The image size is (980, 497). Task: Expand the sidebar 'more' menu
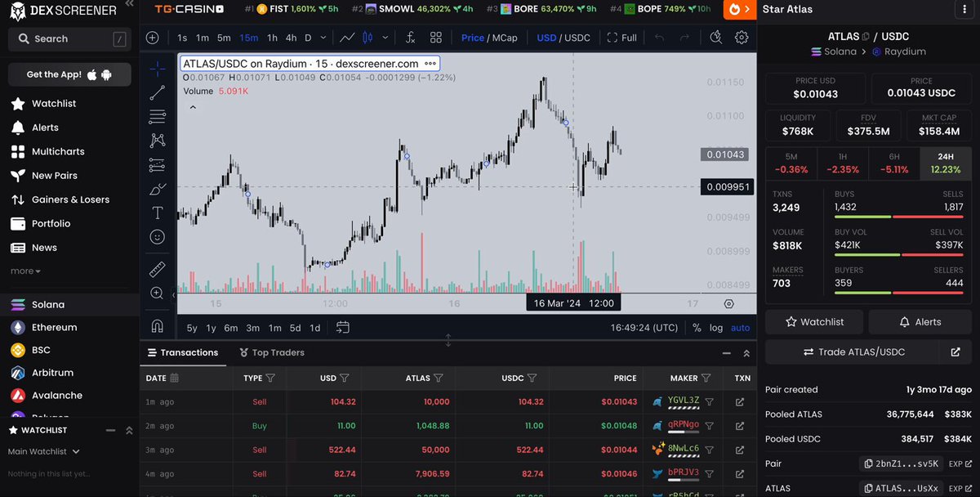pos(25,271)
